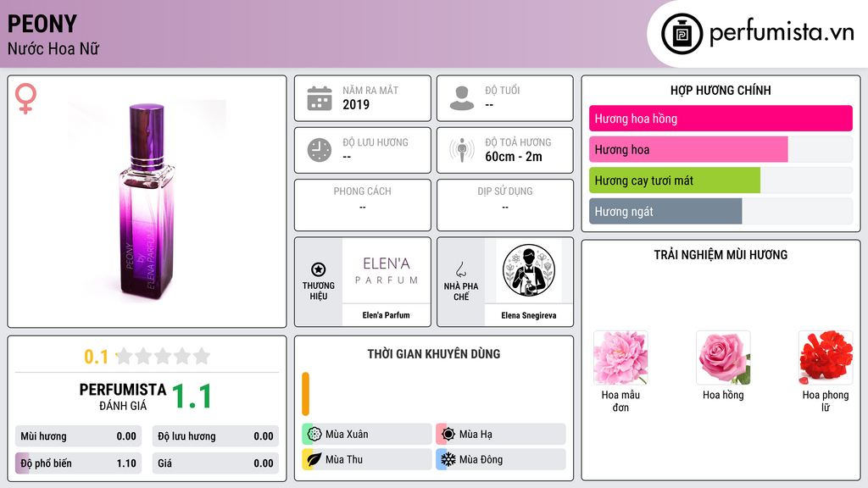Select the Mùa Hạ season chip

[501, 435]
